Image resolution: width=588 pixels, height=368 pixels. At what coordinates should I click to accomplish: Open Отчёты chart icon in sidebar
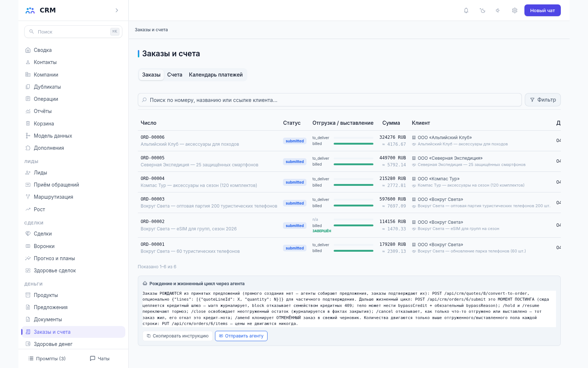tap(28, 111)
